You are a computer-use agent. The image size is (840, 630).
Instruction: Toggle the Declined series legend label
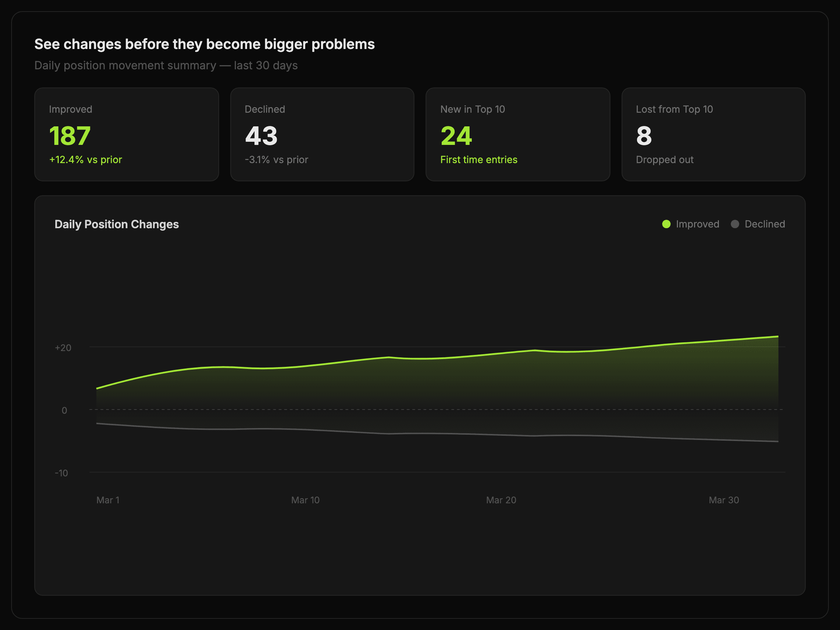coord(764,224)
